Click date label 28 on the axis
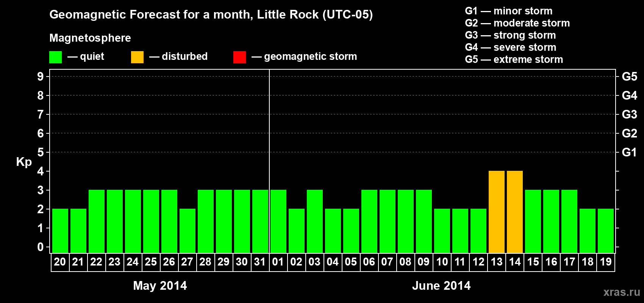The image size is (644, 303). [205, 262]
